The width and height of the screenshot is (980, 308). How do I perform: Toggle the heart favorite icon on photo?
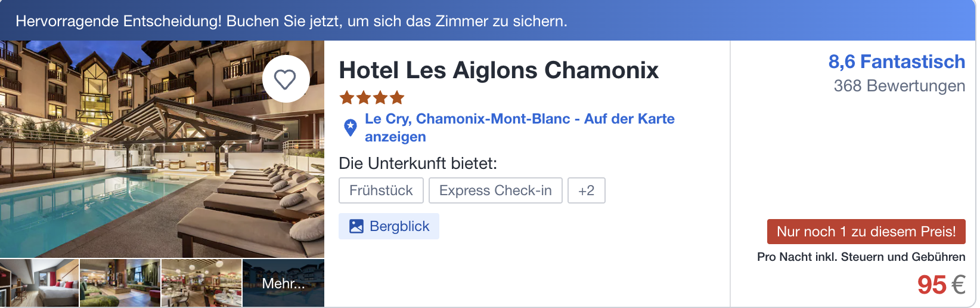(286, 79)
